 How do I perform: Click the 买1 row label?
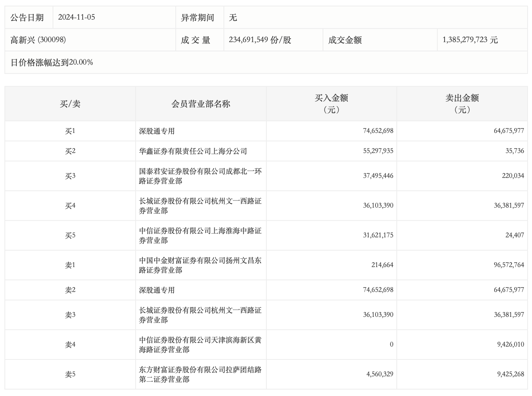pos(70,131)
